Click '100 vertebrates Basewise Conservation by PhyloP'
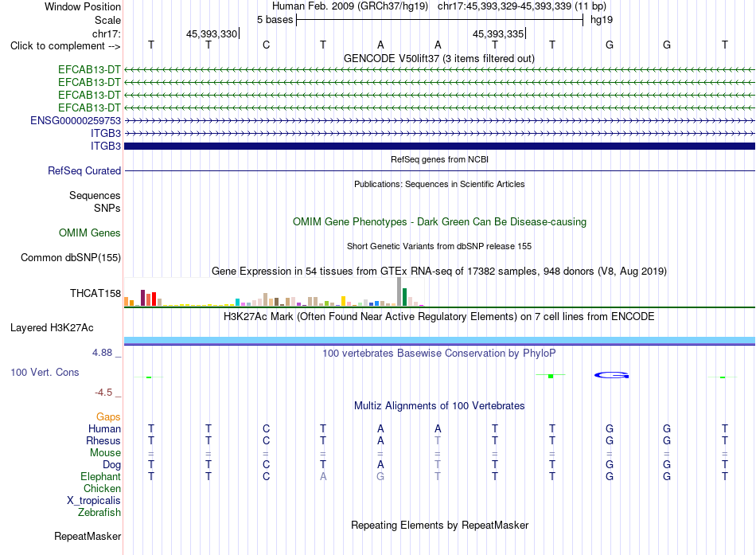The height and width of the screenshot is (555, 756). coord(439,354)
